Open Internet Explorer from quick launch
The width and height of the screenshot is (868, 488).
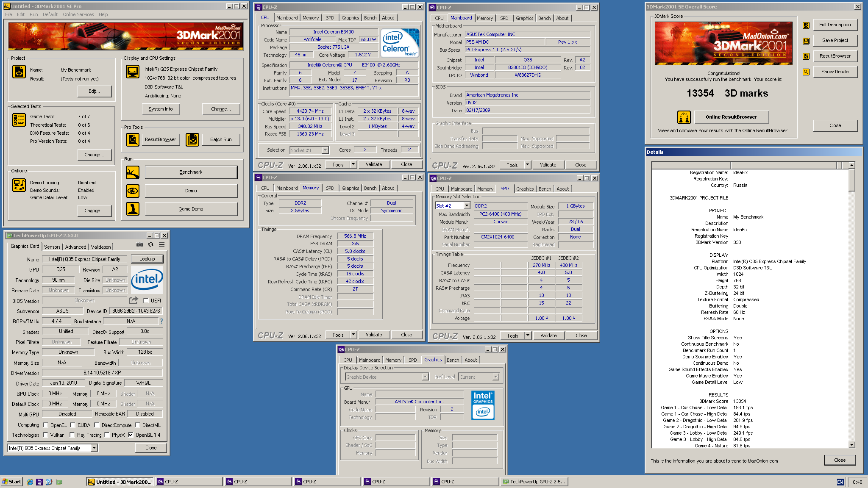(30, 482)
